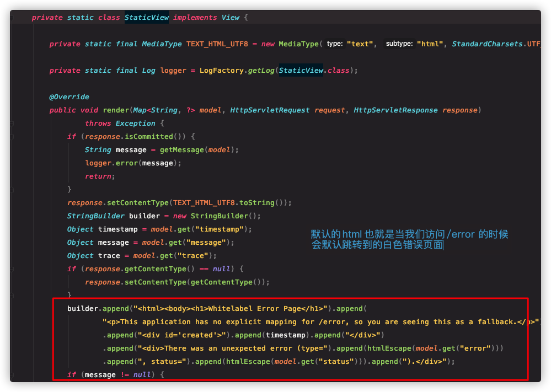Click null in the getContentType comparison
The width and height of the screenshot is (551, 392).
tap(221, 269)
